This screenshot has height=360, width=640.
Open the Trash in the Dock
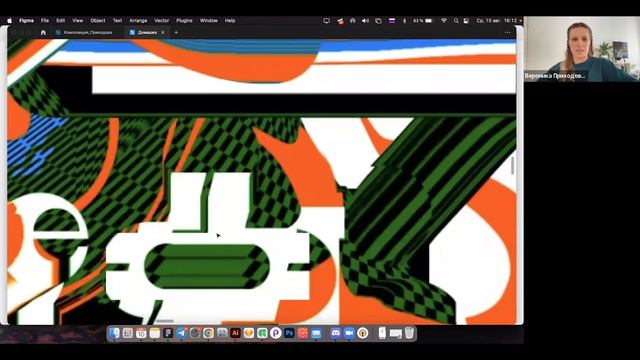409,333
